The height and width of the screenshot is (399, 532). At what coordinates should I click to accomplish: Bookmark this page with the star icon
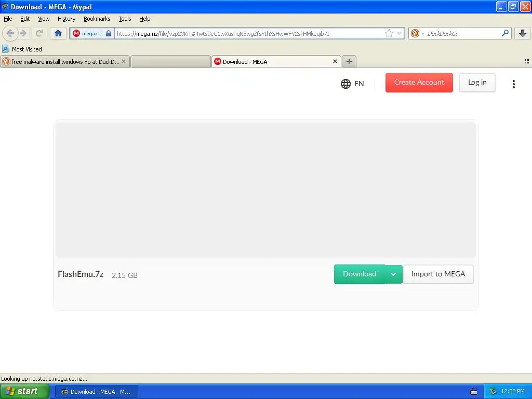pyautogui.click(x=389, y=33)
